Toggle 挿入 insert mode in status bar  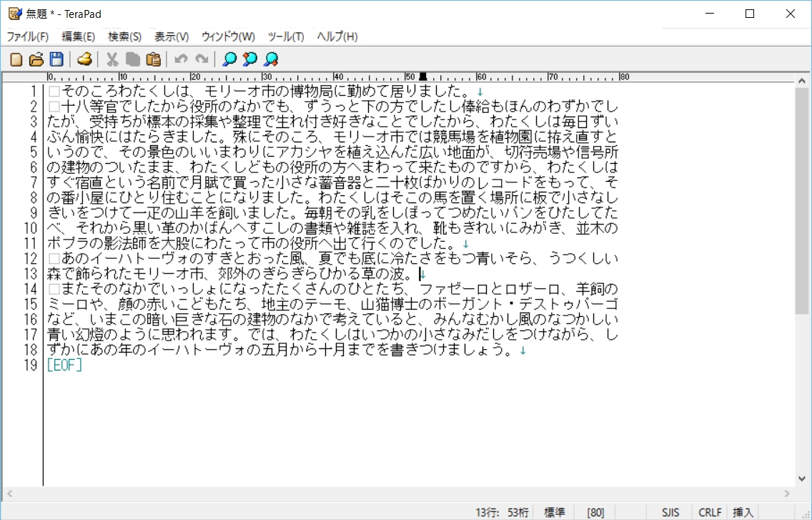[x=743, y=512]
